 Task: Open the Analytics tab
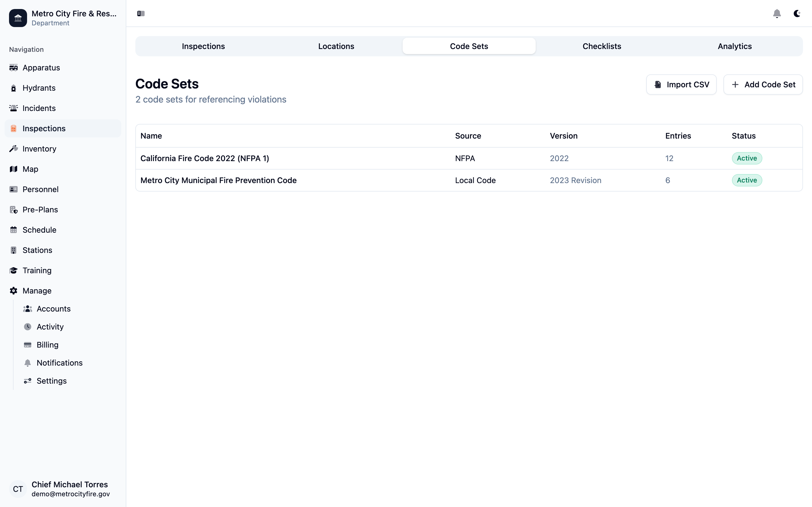[734, 46]
